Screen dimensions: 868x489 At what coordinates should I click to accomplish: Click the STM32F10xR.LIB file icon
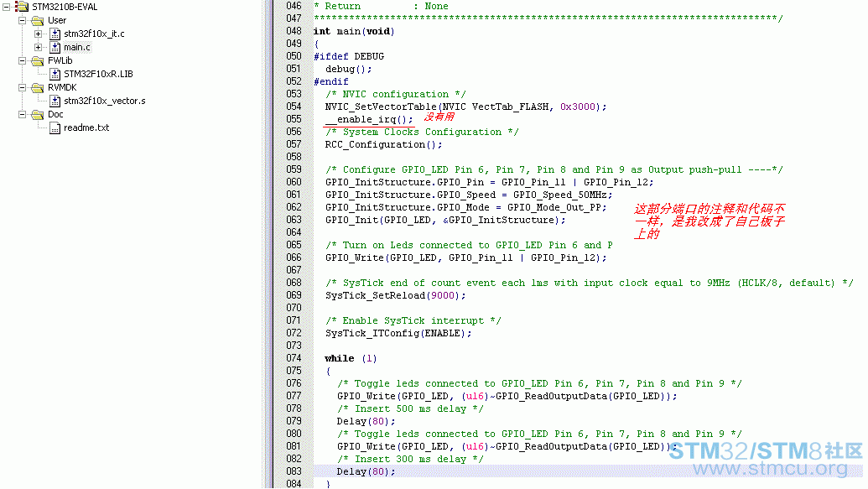(55, 74)
